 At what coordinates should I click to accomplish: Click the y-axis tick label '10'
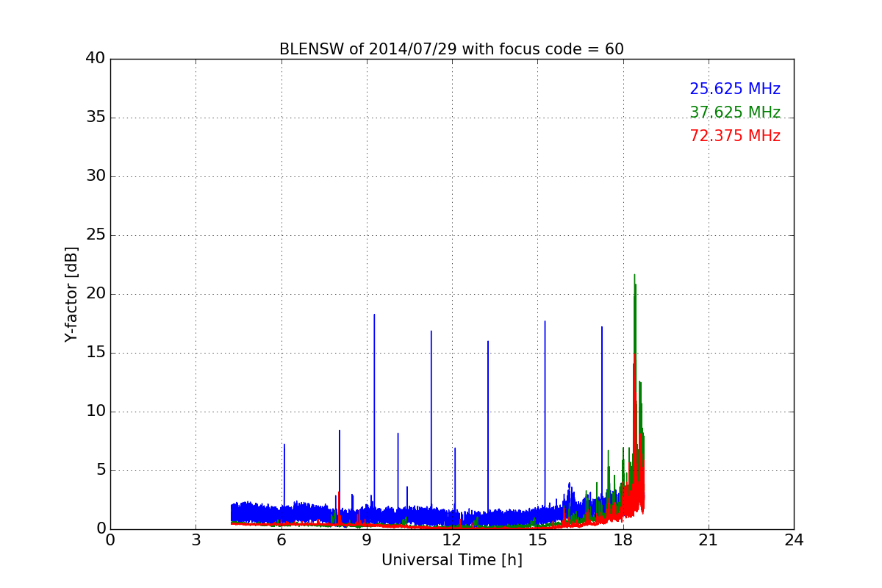pyautogui.click(x=96, y=412)
